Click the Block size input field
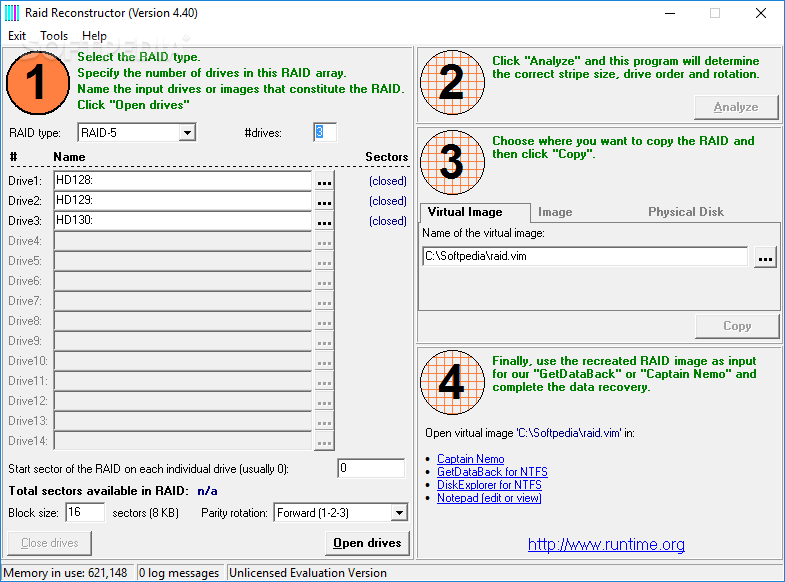 [x=85, y=512]
